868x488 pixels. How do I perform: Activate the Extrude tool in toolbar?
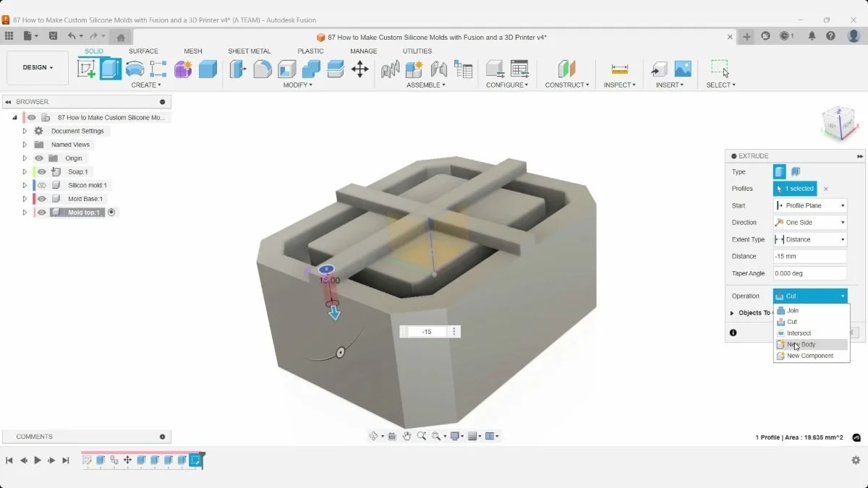pos(111,69)
